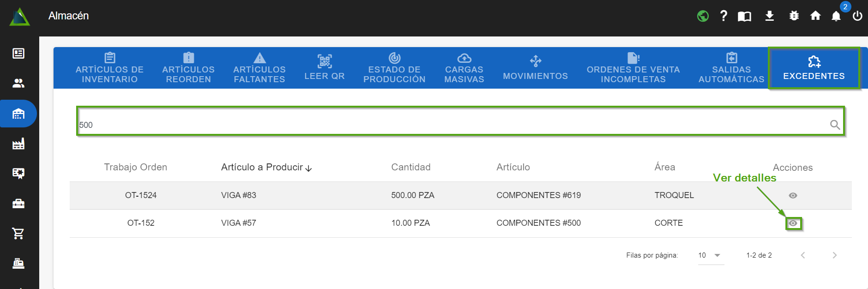Open the help question mark icon

click(x=723, y=16)
